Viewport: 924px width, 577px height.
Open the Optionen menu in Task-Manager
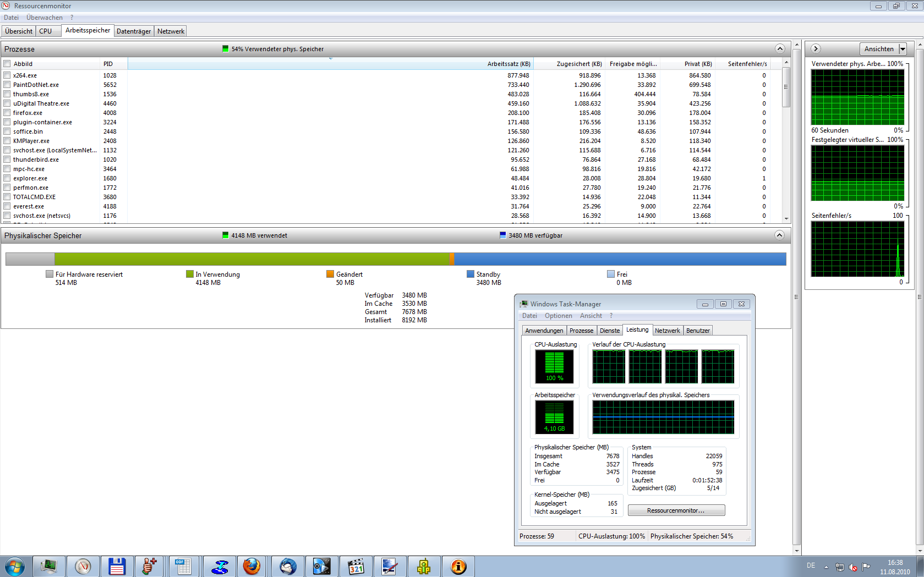(x=558, y=316)
